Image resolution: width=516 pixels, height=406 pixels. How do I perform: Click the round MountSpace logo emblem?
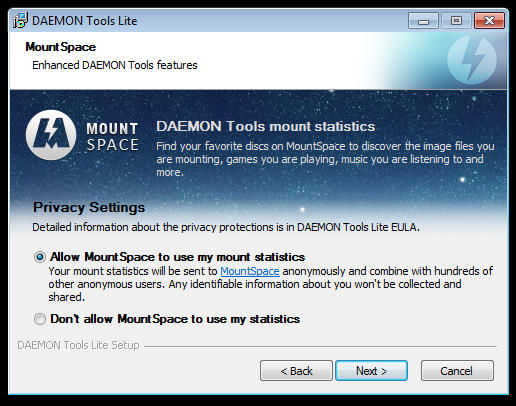coord(51,135)
